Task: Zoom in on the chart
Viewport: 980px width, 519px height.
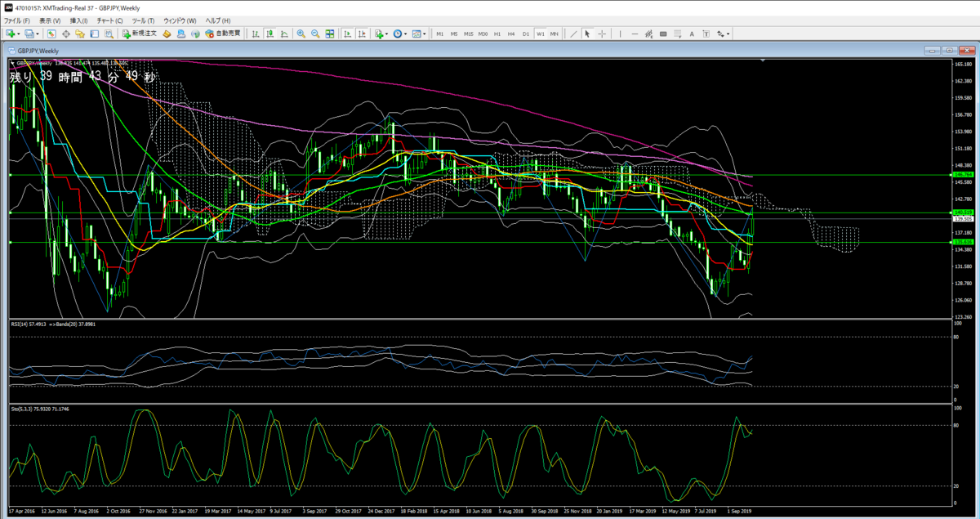Action: click(301, 34)
